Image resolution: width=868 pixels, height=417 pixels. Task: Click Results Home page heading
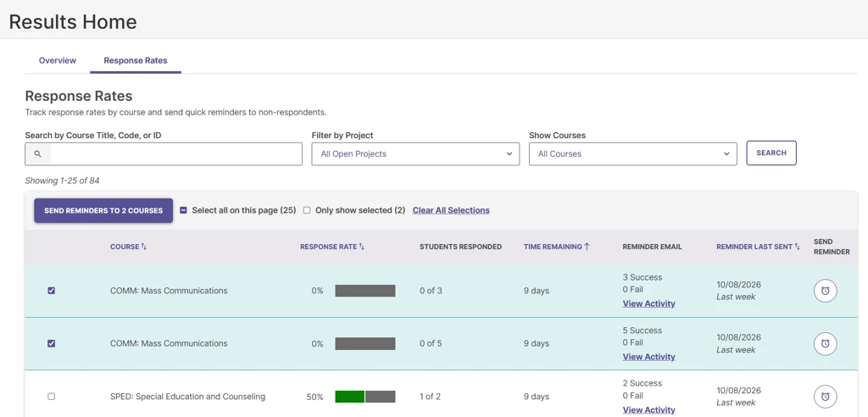[x=73, y=21]
